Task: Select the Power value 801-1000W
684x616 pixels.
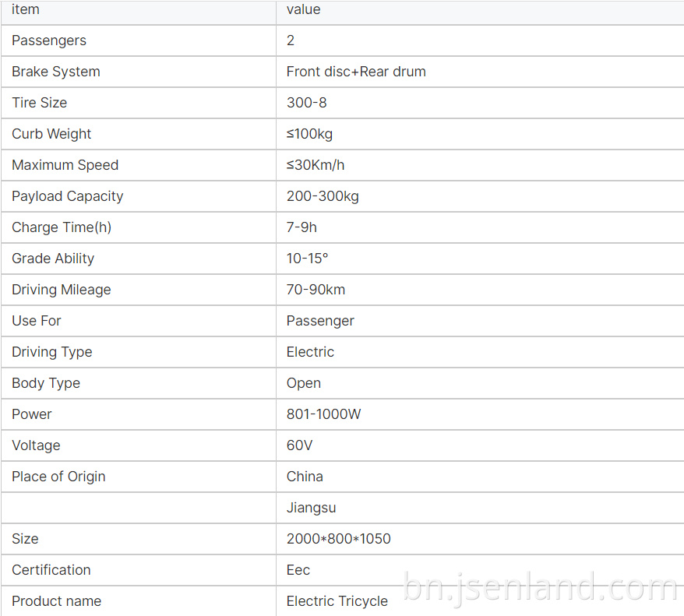Action: [x=323, y=414]
